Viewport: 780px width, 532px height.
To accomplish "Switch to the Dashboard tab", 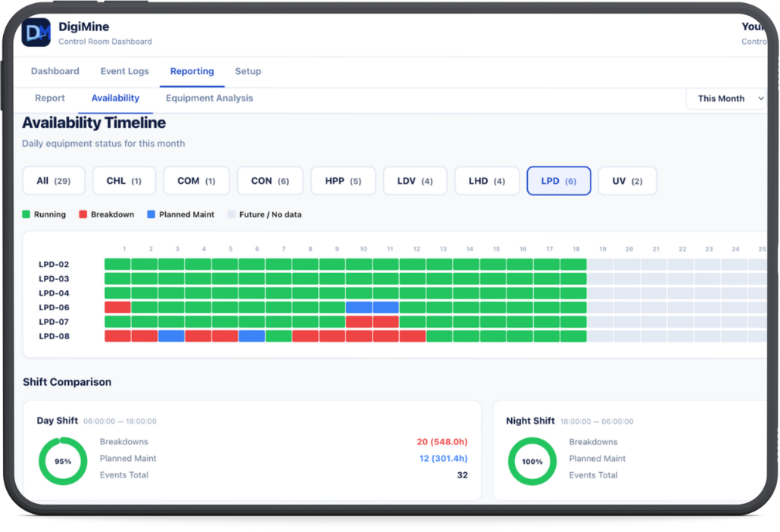I will click(x=55, y=71).
